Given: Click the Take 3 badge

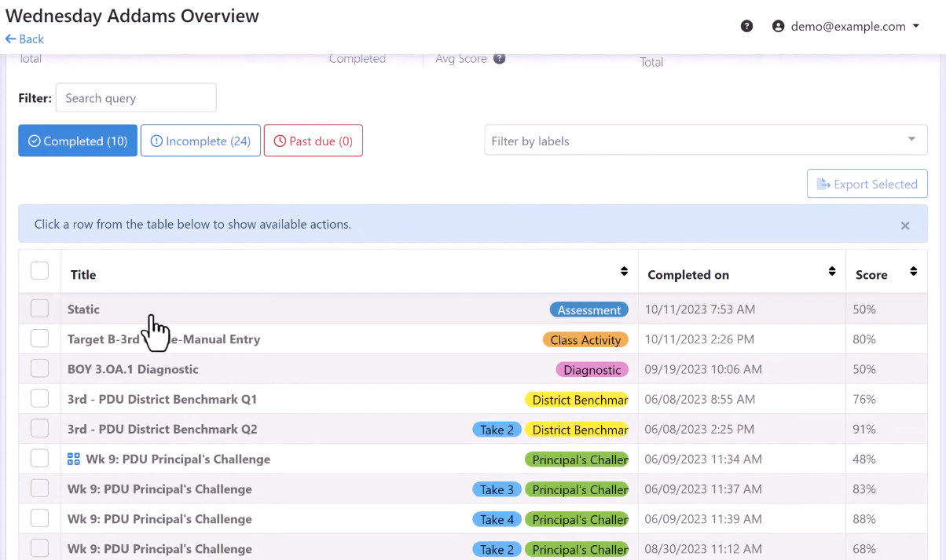Looking at the screenshot, I should tap(497, 489).
